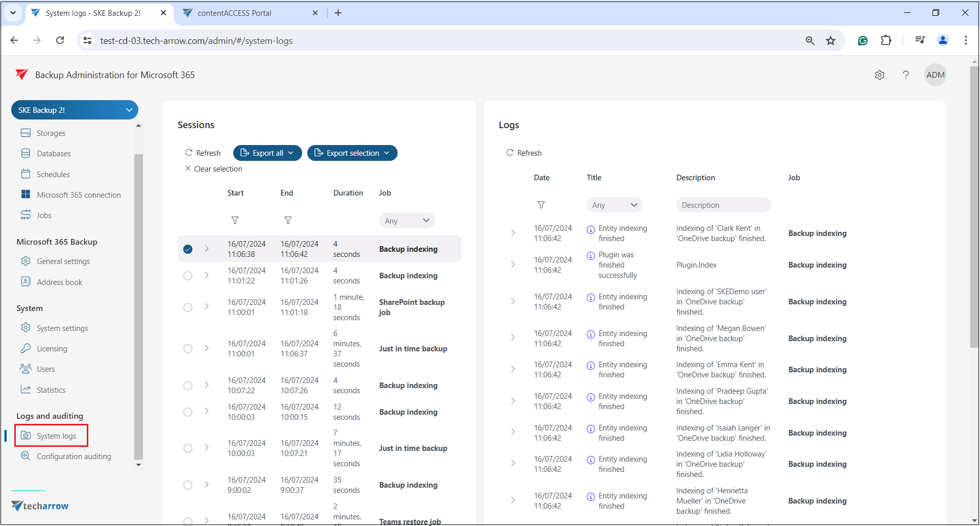The height and width of the screenshot is (526, 980).
Task: Refresh the Logs panel
Action: click(x=524, y=153)
